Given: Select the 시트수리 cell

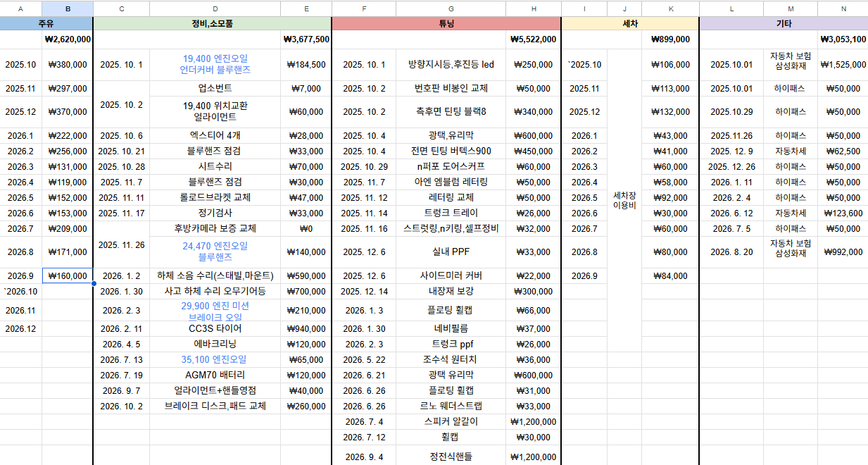Looking at the screenshot, I should pyautogui.click(x=215, y=166).
